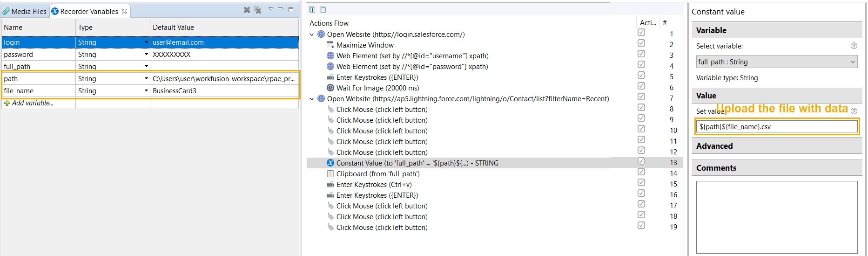This screenshot has height=256, width=868.
Task: Switch to the Media Files tab
Action: [x=25, y=11]
